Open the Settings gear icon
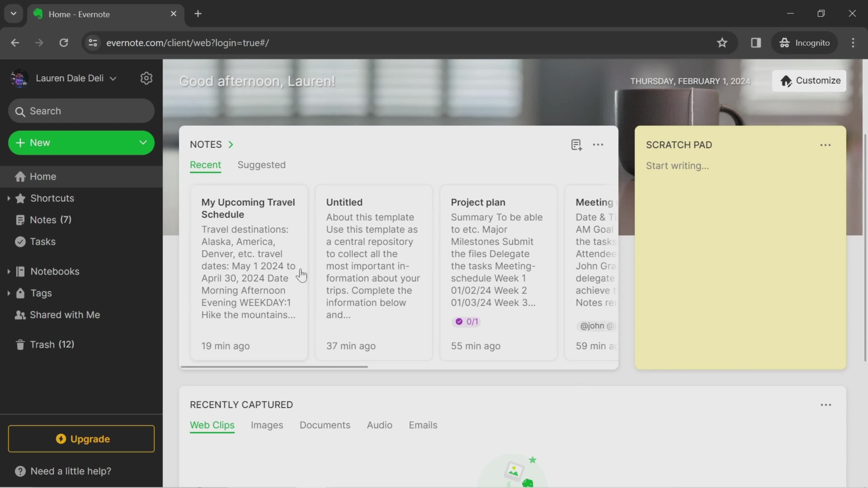 pyautogui.click(x=146, y=78)
